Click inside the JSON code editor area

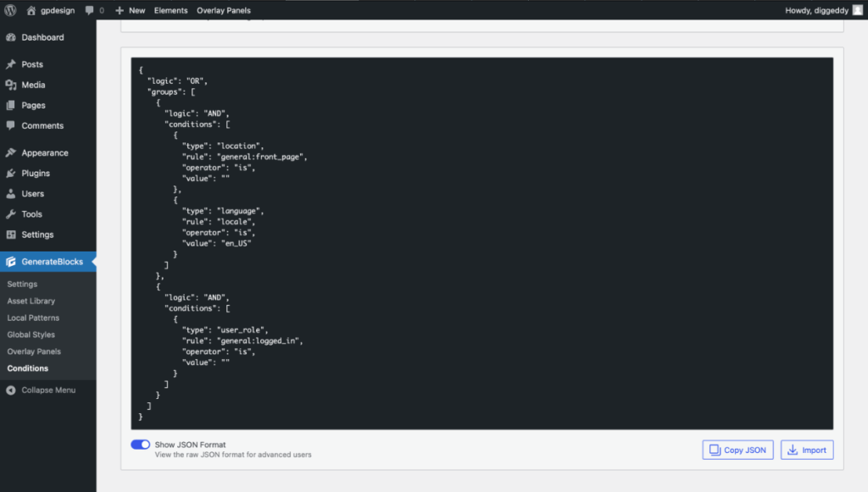coord(481,243)
